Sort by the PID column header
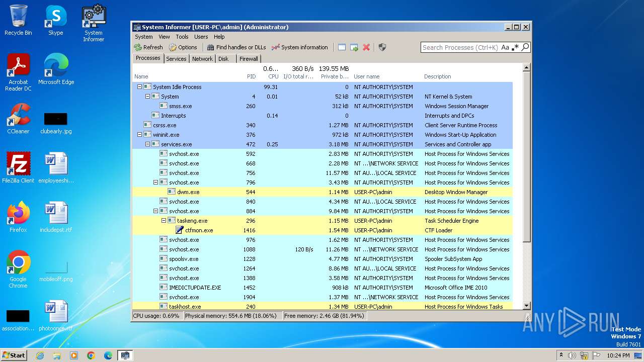644x362 pixels. [x=251, y=76]
